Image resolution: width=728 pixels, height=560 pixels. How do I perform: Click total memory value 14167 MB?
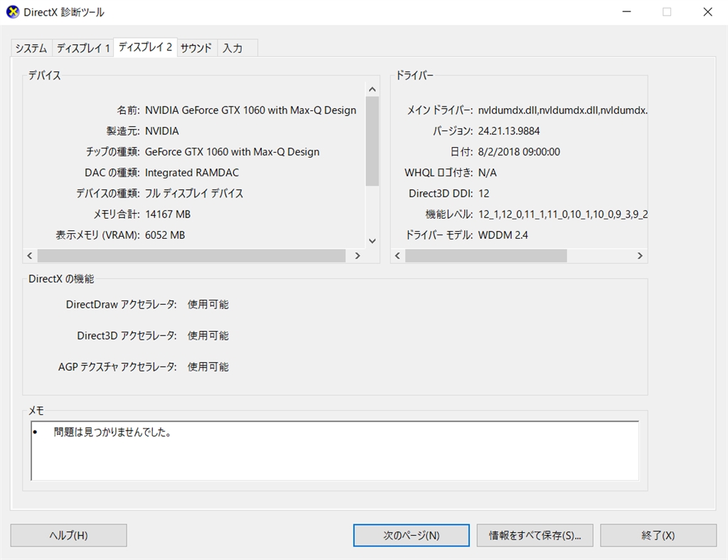click(168, 215)
